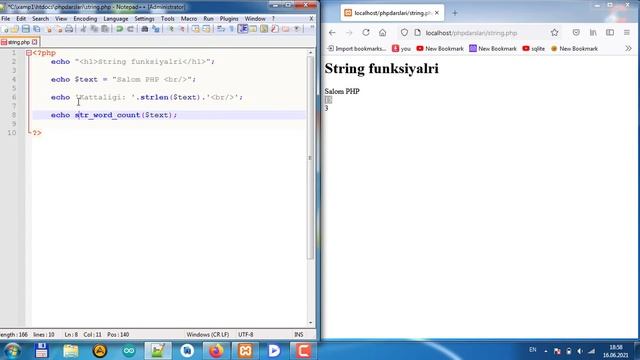Show more bookmarks chevron
Viewport: 640px width, 360px height.
(x=628, y=49)
